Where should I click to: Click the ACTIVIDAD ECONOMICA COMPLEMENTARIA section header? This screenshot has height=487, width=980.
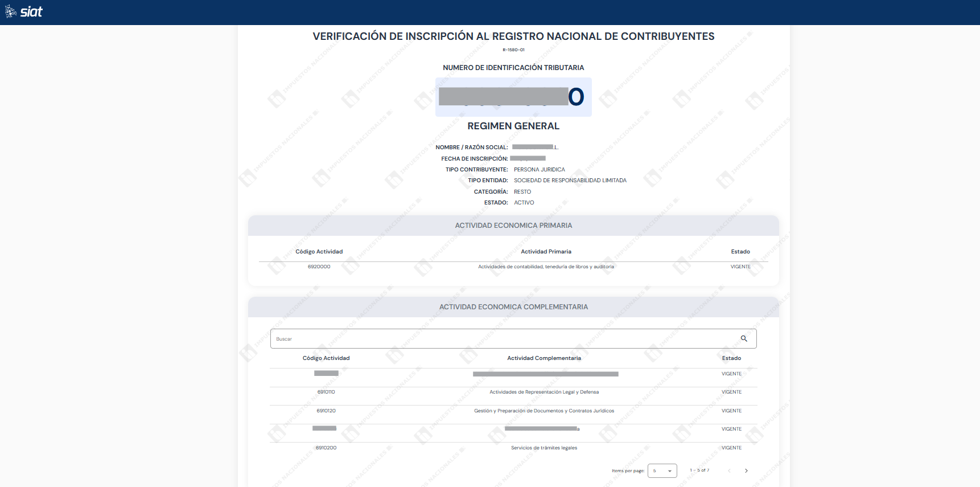tap(513, 307)
